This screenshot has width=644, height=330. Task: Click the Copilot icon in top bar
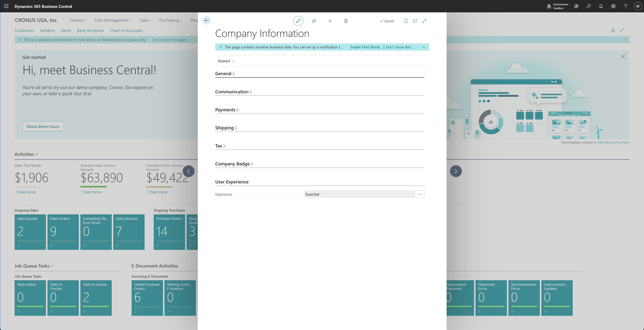pos(576,6)
